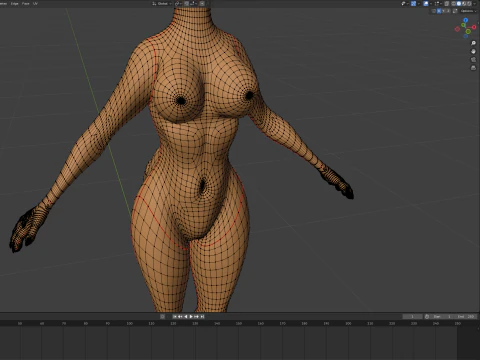
Task: Open the Edge menu in the header
Action: click(15, 4)
